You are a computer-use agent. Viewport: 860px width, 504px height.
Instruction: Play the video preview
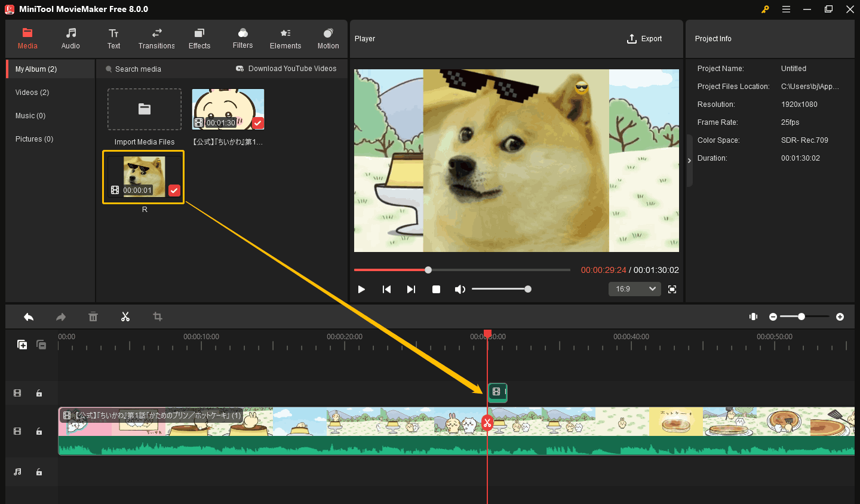click(x=361, y=289)
